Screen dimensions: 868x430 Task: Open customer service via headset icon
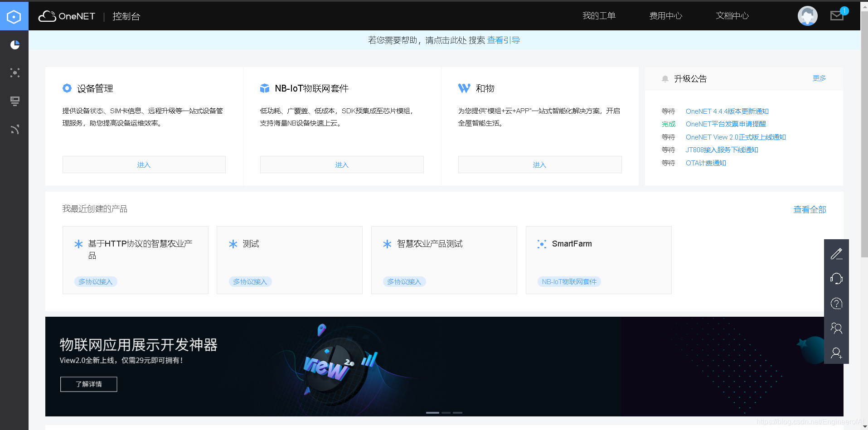click(x=836, y=278)
